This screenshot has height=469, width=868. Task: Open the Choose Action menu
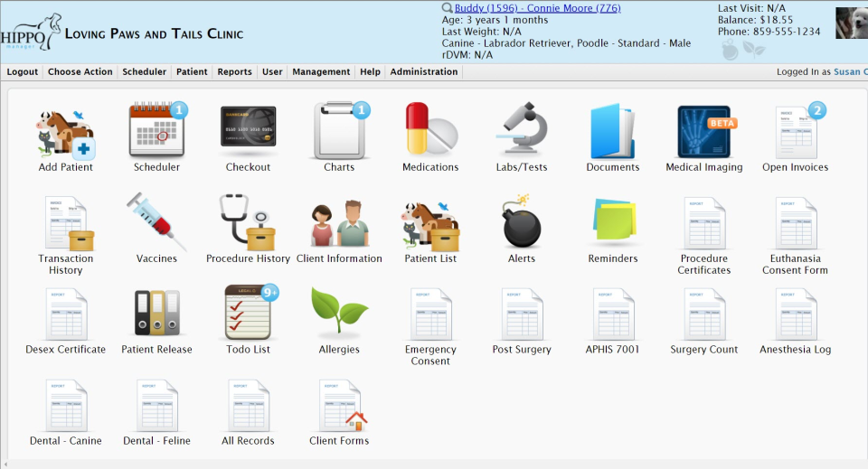point(80,72)
